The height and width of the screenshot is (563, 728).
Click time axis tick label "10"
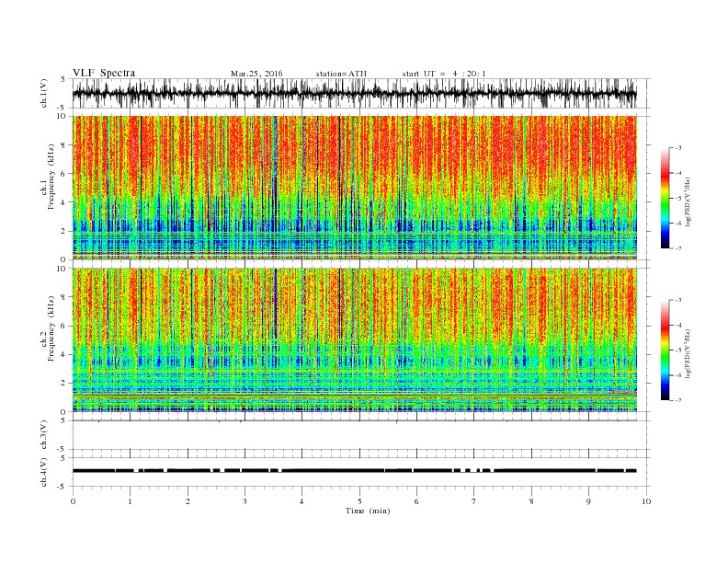click(646, 501)
